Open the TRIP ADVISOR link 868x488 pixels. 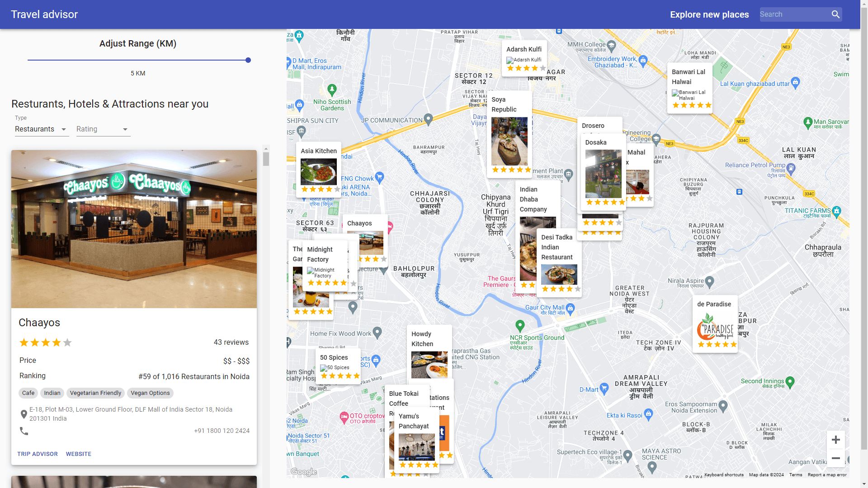[x=38, y=454]
